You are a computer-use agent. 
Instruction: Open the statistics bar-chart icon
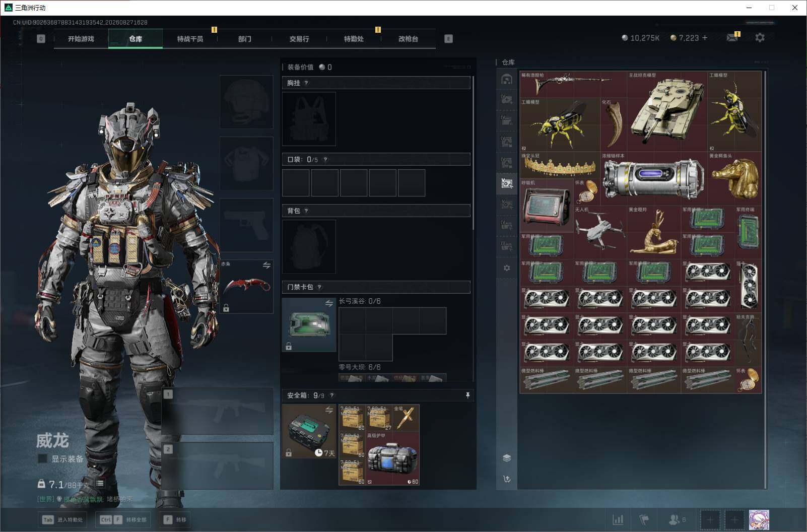click(x=618, y=519)
